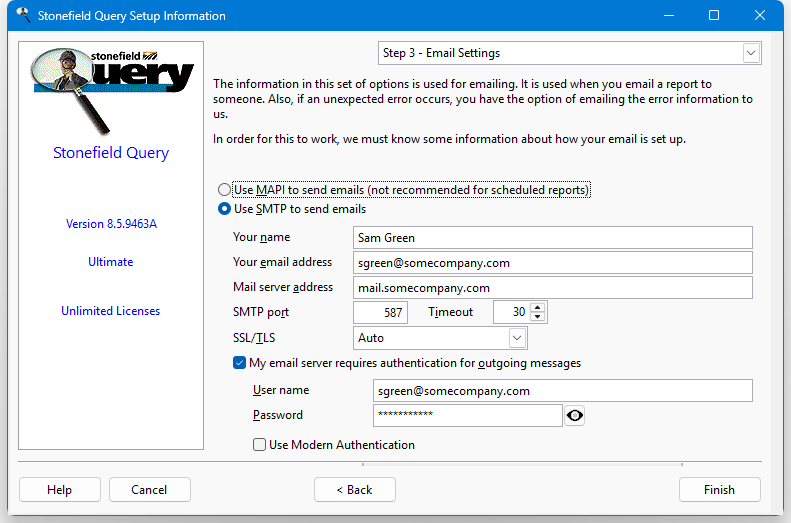This screenshot has width=791, height=523.
Task: Increase Timeout with the up spinner arrow
Action: tap(538, 307)
